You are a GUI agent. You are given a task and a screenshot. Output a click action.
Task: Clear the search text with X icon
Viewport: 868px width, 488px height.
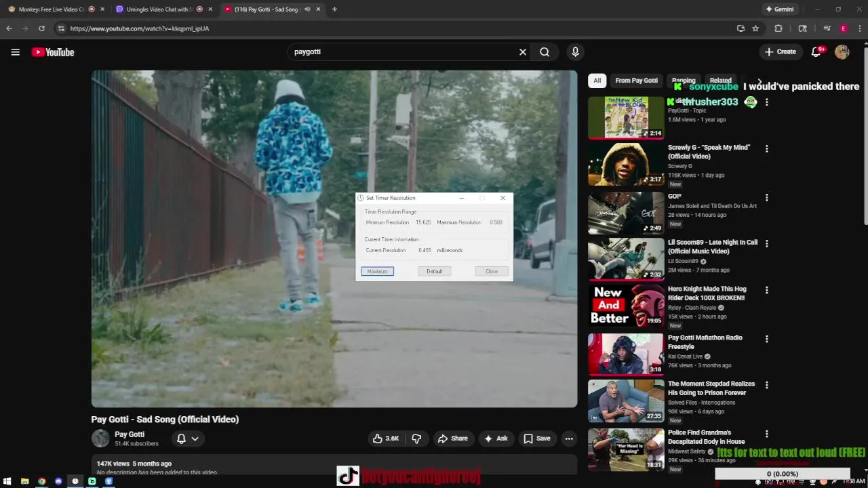point(523,52)
